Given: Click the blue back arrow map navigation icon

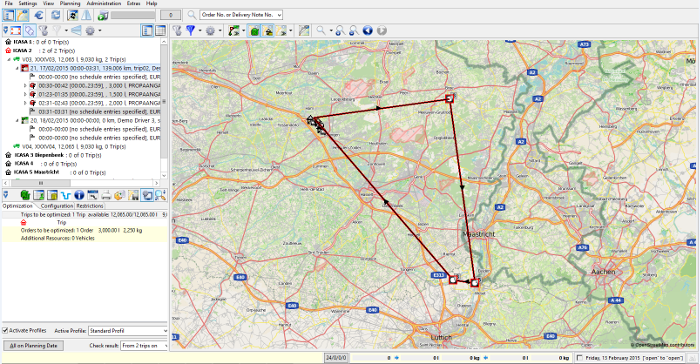Looking at the screenshot, I should tap(367, 30).
